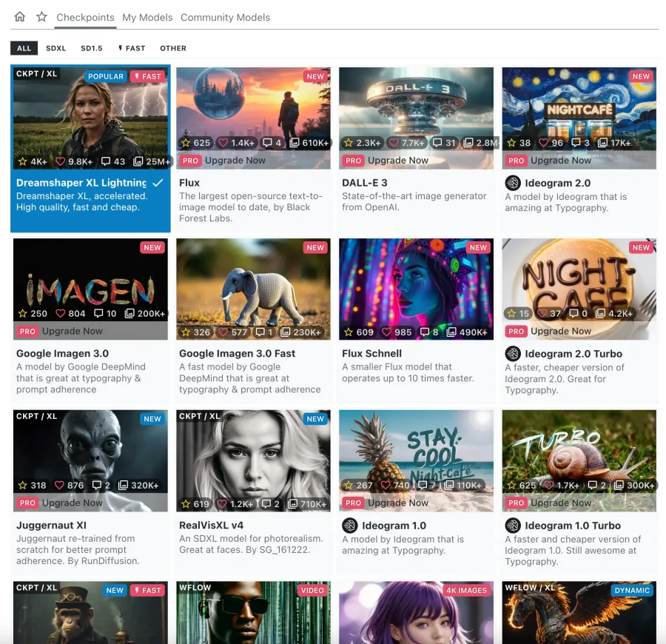This screenshot has width=666, height=644.
Task: Filter models by SD1.5
Action: pos(92,48)
